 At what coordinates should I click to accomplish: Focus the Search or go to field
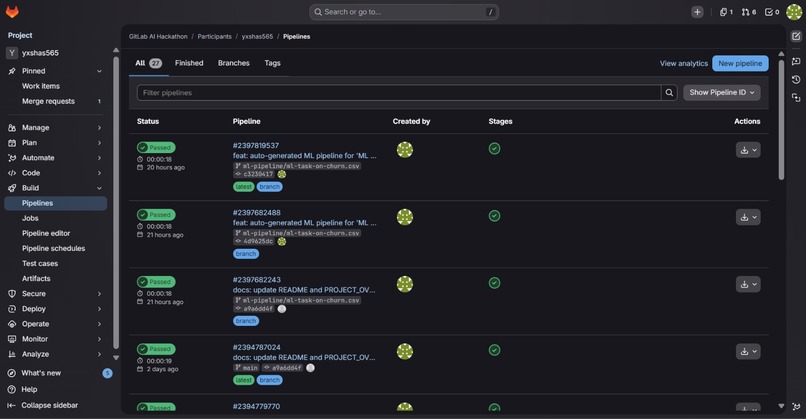[x=404, y=12]
